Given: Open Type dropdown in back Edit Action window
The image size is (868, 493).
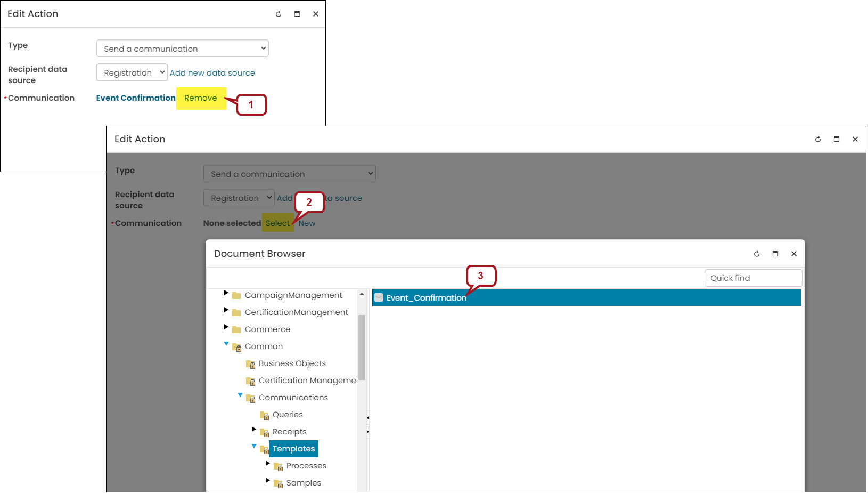Looking at the screenshot, I should (x=183, y=49).
